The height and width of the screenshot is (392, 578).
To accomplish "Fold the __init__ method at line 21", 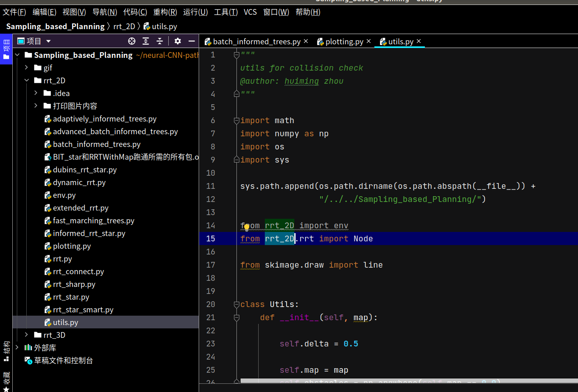I will tap(236, 317).
